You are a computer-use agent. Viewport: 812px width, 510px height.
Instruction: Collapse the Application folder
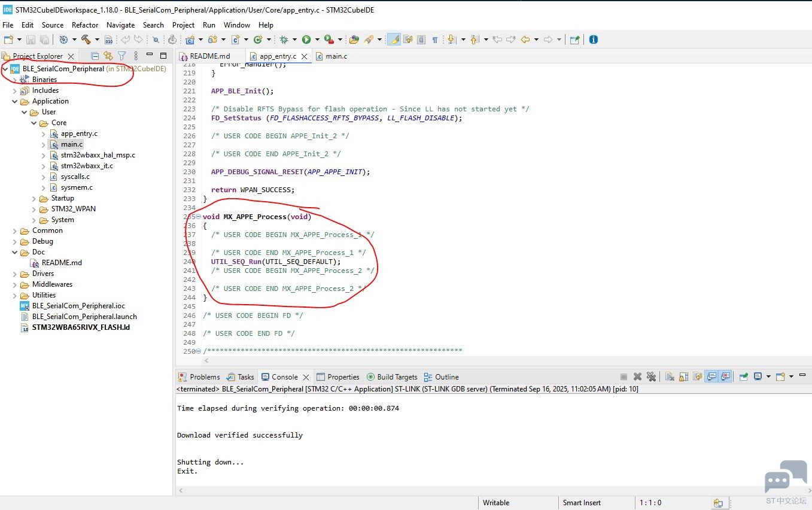point(15,101)
